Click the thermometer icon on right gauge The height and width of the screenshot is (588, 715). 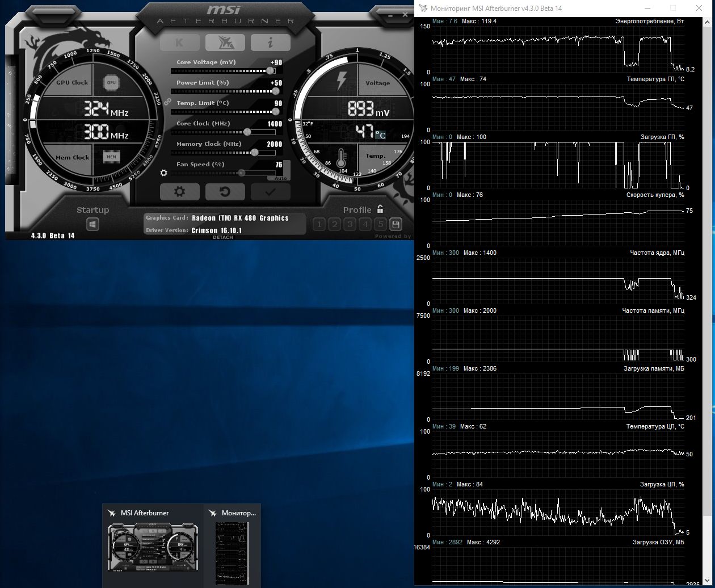tap(342, 158)
